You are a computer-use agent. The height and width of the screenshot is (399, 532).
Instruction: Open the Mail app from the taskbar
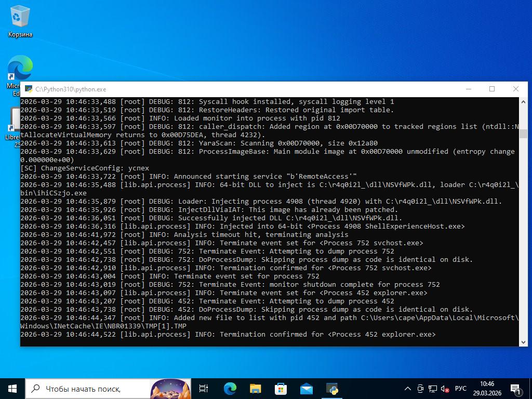306,388
